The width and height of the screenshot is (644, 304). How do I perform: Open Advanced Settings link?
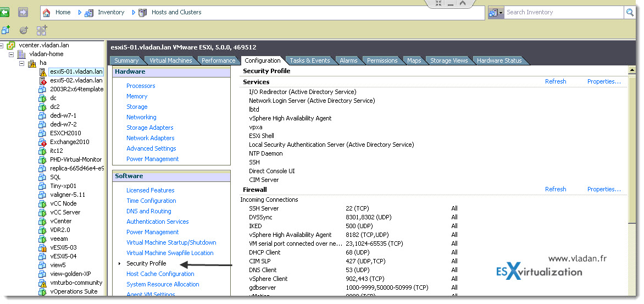coord(151,148)
